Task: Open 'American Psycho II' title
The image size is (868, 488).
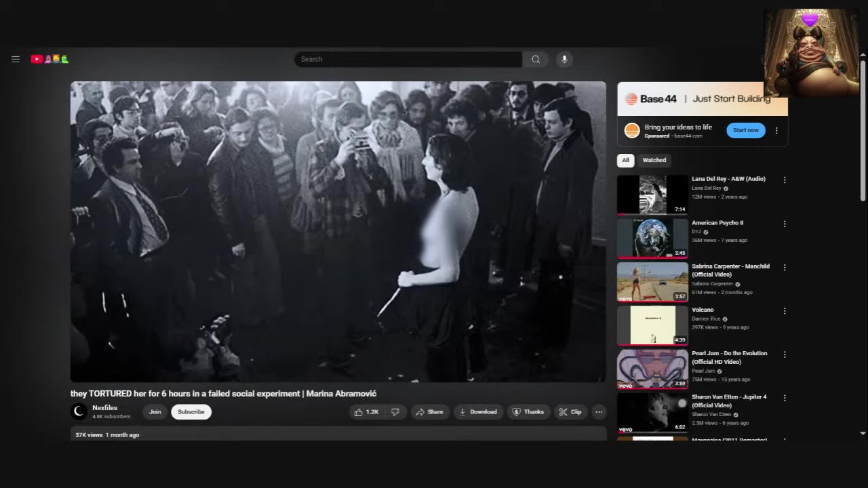Action: point(717,222)
